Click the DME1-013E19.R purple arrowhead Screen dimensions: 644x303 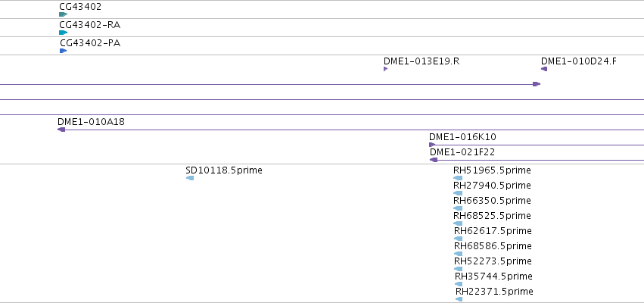pos(386,69)
